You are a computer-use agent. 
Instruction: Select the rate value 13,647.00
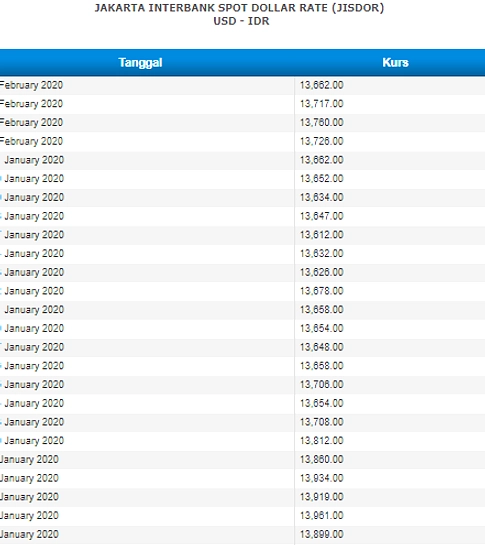[322, 216]
